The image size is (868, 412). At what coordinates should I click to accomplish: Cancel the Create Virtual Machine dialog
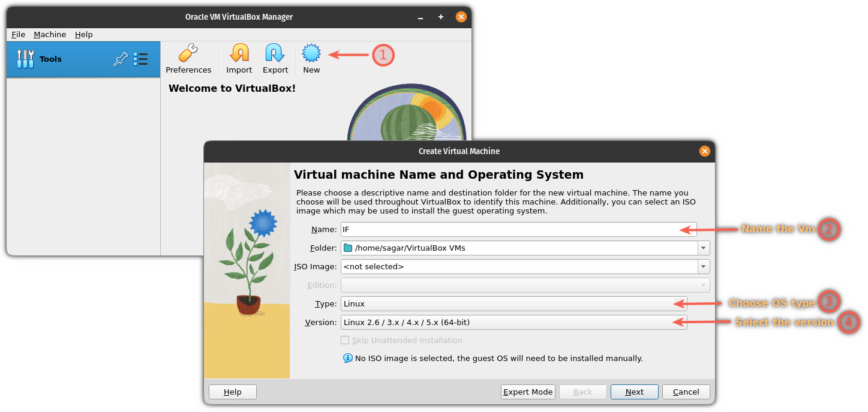[x=686, y=392]
